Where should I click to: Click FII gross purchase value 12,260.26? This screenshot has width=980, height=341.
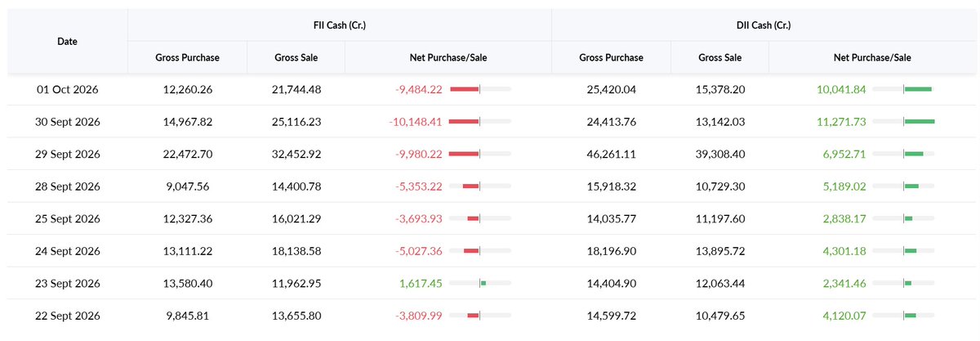coord(188,90)
